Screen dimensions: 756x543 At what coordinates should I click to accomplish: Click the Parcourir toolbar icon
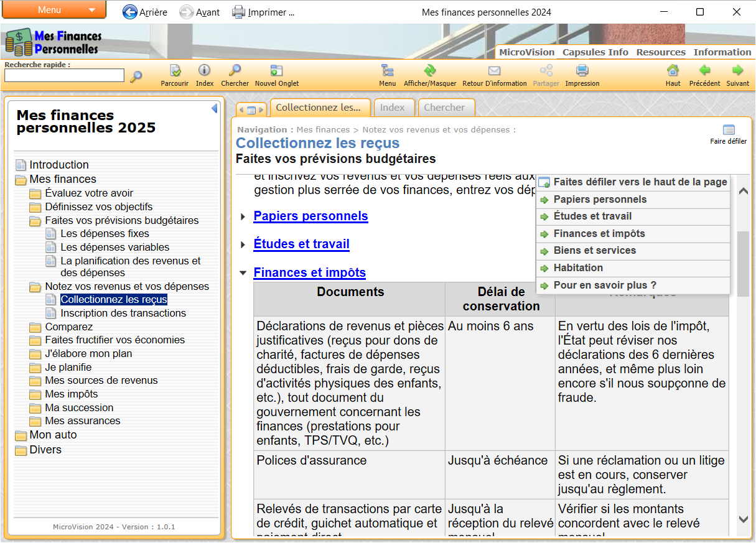pos(174,71)
